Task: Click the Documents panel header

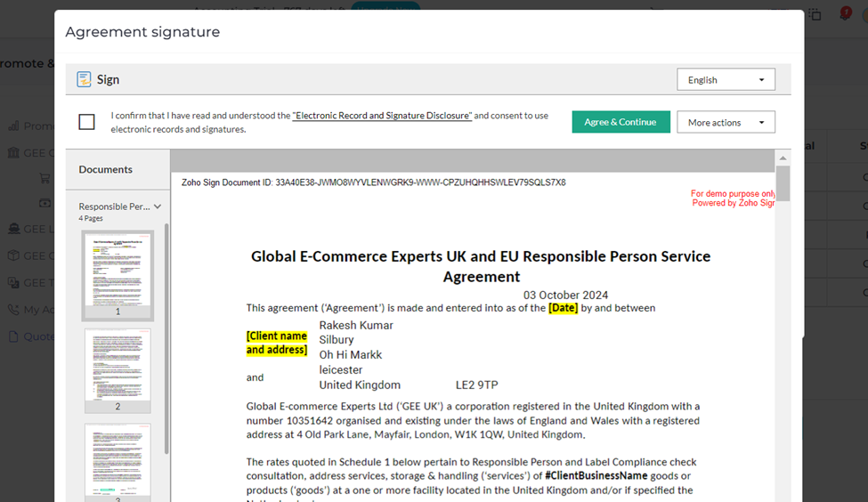Action: point(106,169)
